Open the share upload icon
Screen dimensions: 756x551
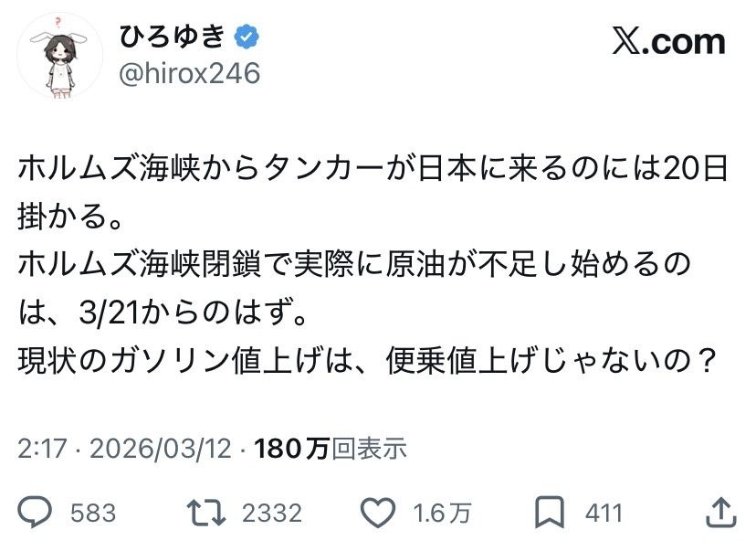720,513
